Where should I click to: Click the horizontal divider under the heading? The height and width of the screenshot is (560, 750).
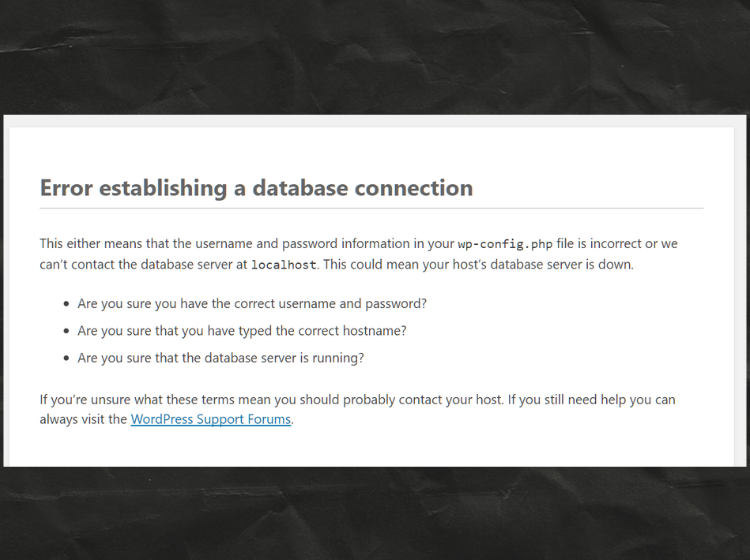[371, 208]
